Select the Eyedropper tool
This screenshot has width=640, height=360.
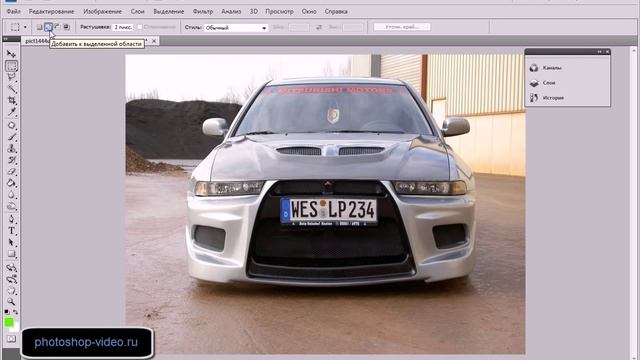point(11,111)
